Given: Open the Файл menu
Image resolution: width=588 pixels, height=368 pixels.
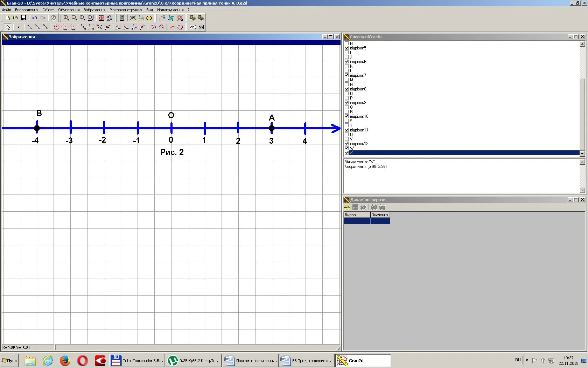Looking at the screenshot, I should tap(6, 10).
